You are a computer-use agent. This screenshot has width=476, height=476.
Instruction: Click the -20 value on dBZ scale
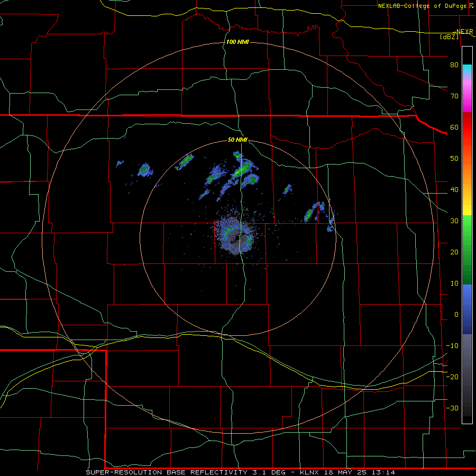pos(452,377)
